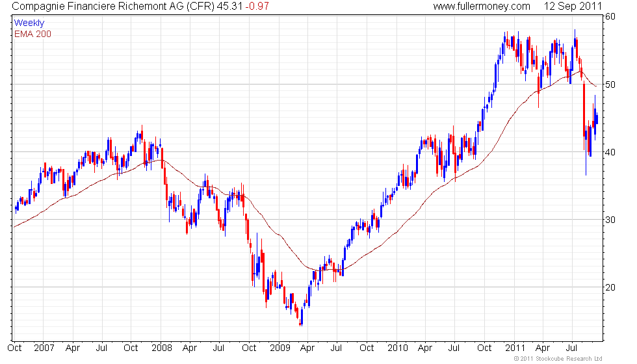Viewport: 637px width, 364px height.
Task: Click the last price value 45.31
Action: pyautogui.click(x=229, y=6)
